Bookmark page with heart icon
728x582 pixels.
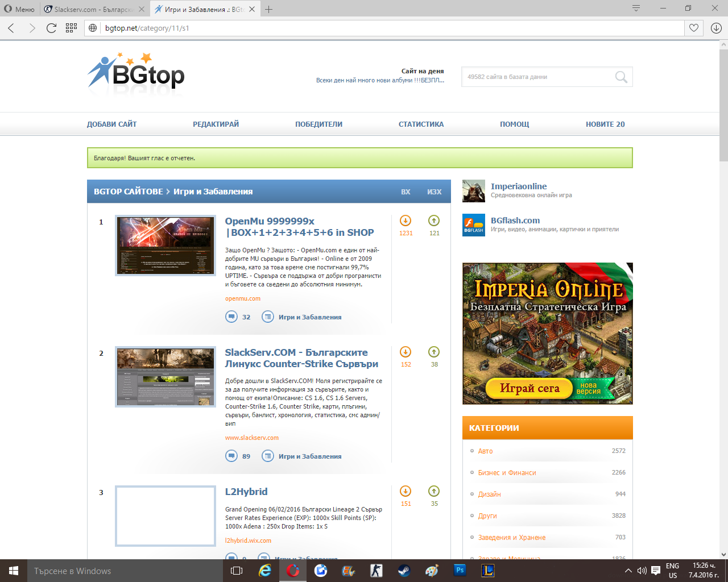(x=694, y=28)
